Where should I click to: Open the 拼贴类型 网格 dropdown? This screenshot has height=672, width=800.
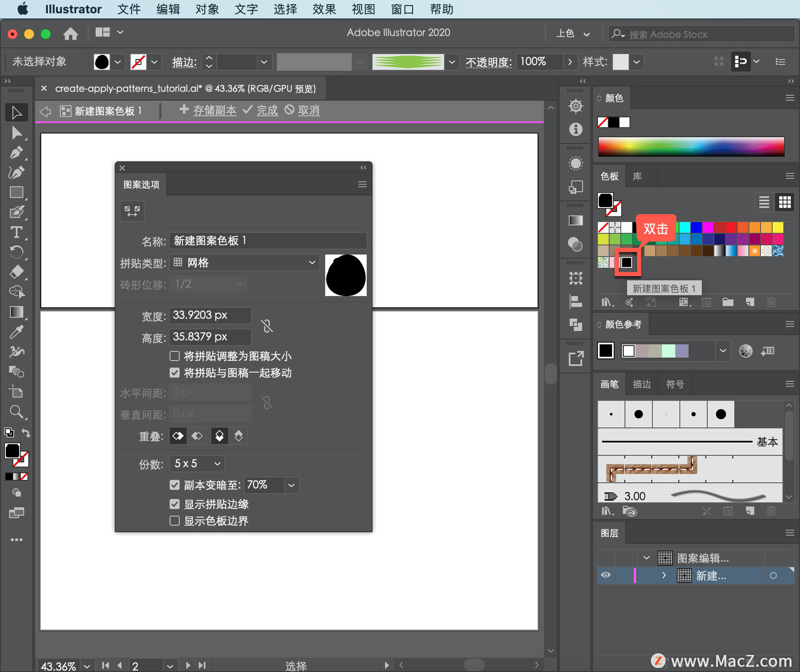point(244,262)
